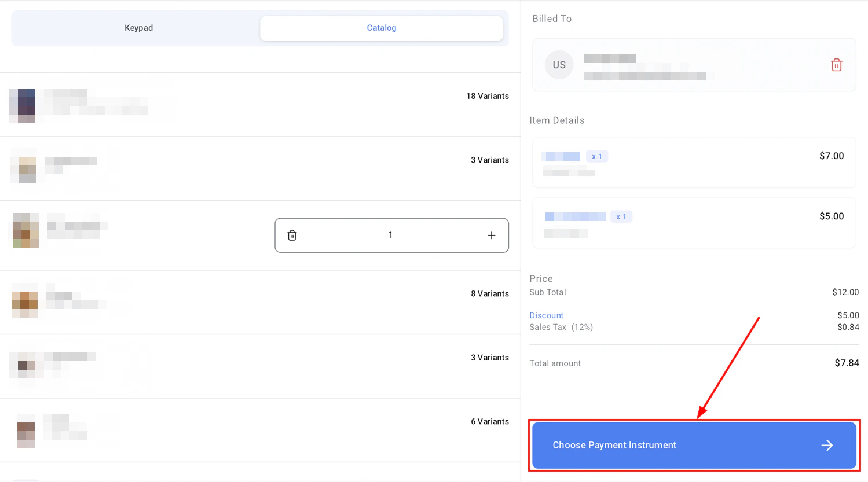Click the quantity field showing 1

[x=390, y=235]
